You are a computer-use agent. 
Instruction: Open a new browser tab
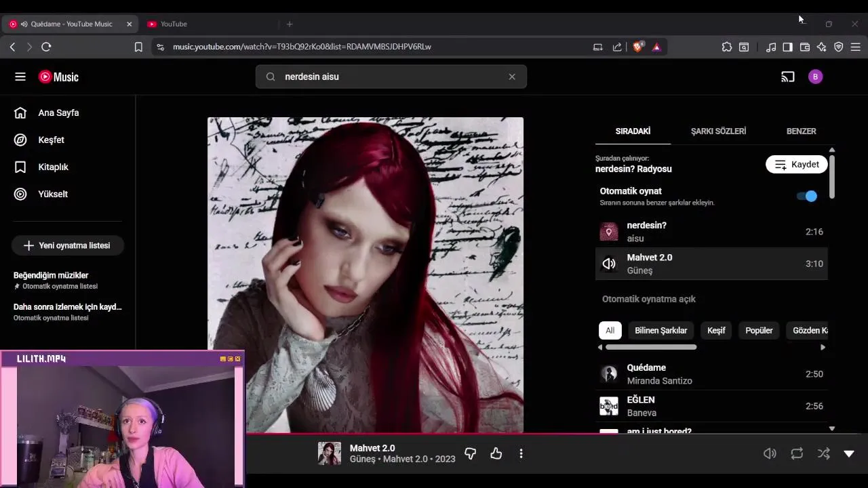pos(290,24)
